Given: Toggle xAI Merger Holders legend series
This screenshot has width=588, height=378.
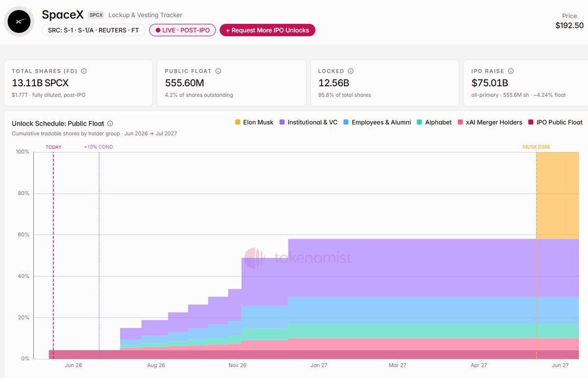Looking at the screenshot, I should pyautogui.click(x=490, y=122).
